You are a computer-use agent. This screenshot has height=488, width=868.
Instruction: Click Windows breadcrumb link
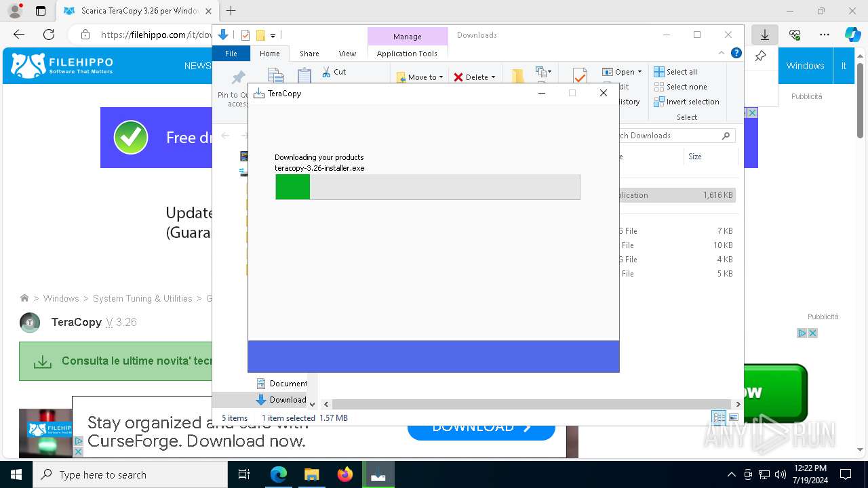[61, 298]
